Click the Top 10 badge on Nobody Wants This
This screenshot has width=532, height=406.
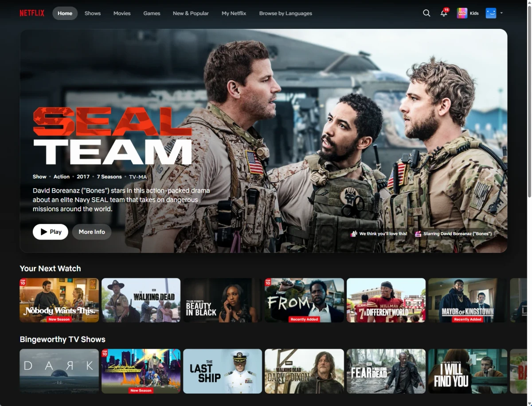[x=23, y=282]
